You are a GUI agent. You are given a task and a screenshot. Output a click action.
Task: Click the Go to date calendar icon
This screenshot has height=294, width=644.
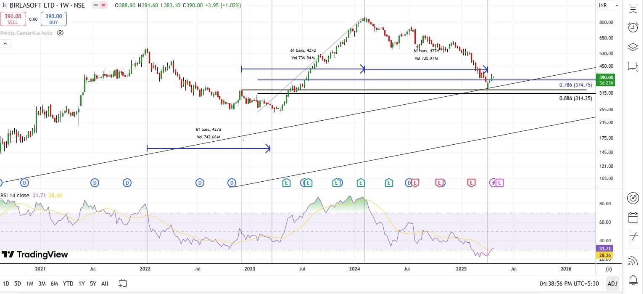(122, 283)
